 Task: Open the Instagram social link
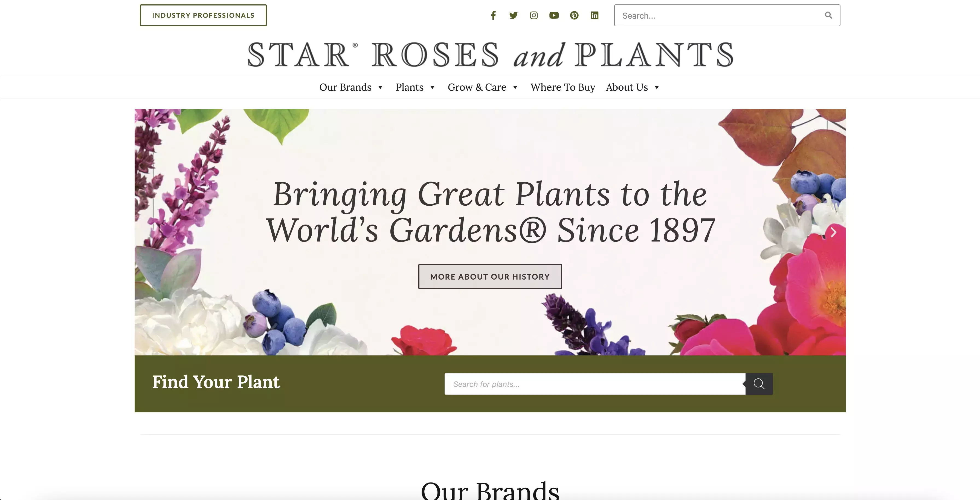click(534, 15)
